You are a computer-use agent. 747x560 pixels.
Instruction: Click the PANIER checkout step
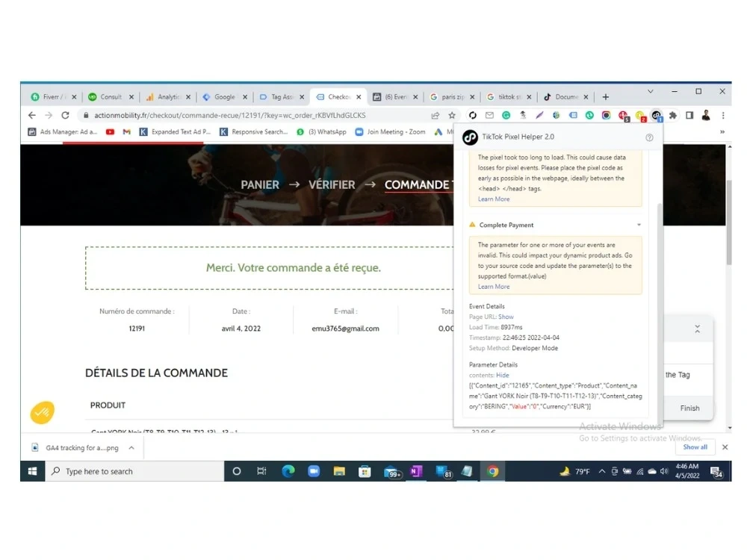260,184
